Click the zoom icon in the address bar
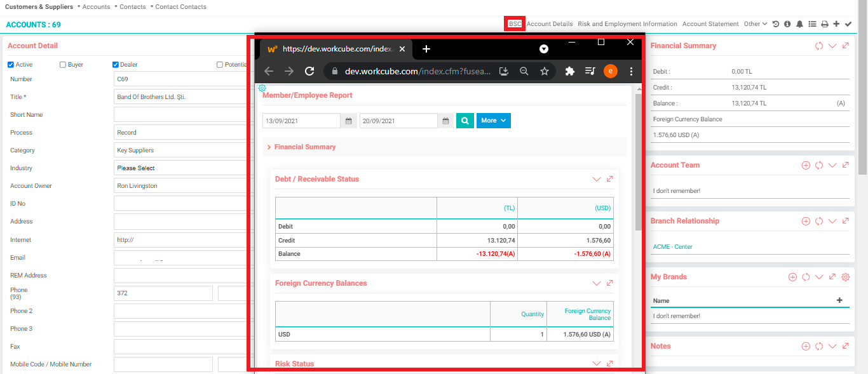The height and width of the screenshot is (374, 868). point(524,71)
